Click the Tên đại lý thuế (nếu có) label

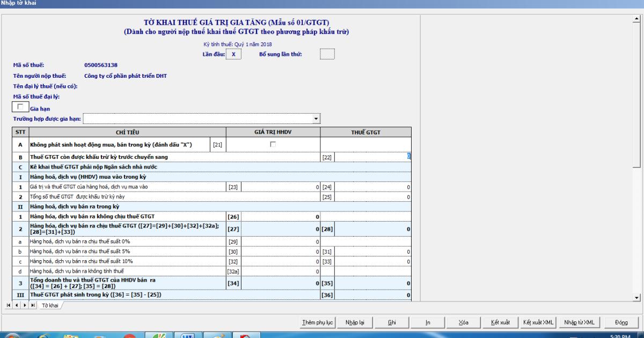coord(46,86)
